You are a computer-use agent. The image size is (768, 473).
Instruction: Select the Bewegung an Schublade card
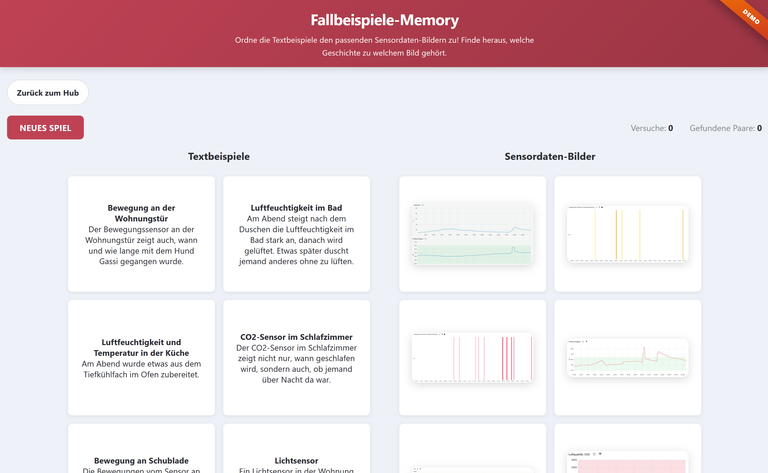point(141,449)
